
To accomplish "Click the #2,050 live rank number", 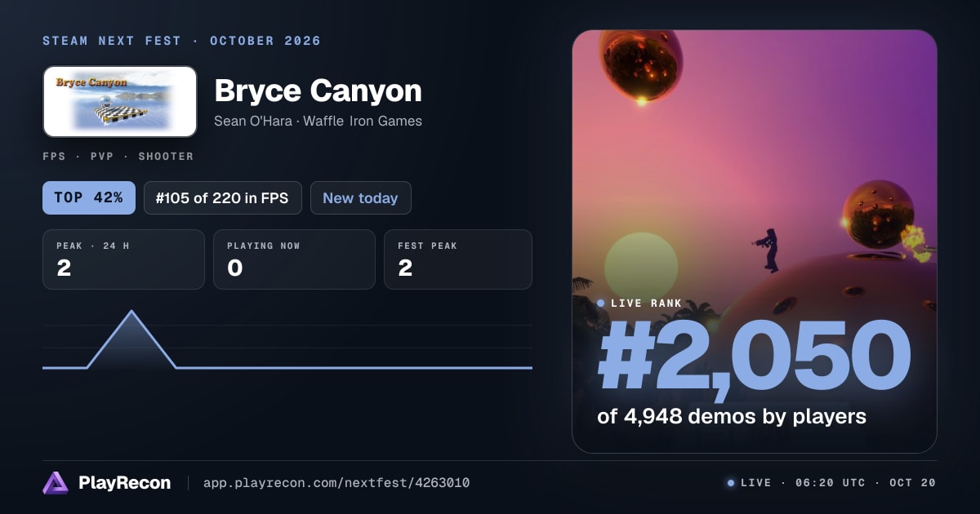I will (754, 356).
